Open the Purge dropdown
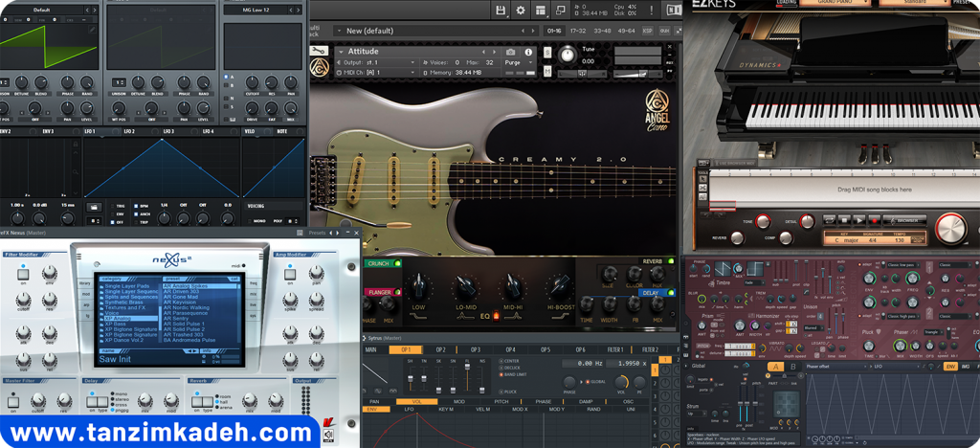The image size is (980, 448). pyautogui.click(x=519, y=62)
